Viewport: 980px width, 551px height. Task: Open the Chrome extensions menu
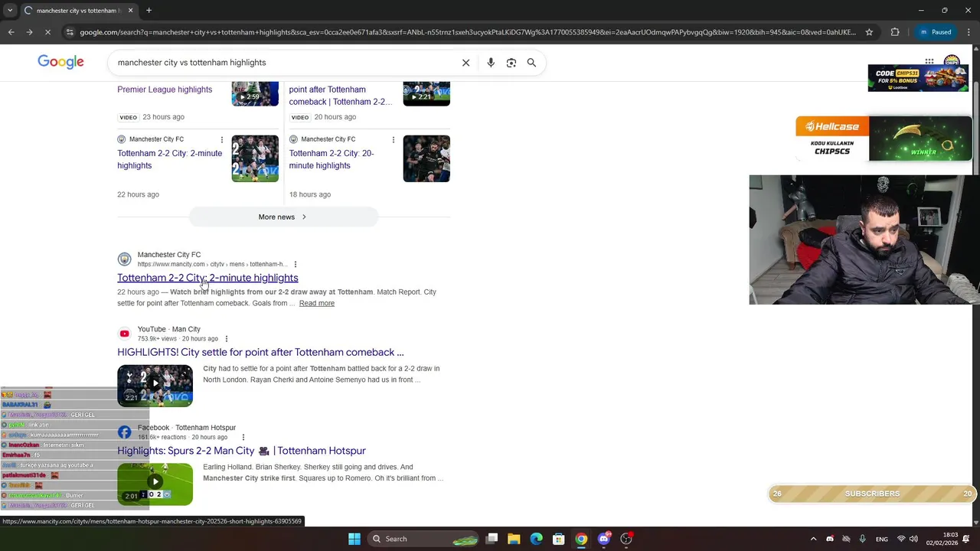(x=895, y=32)
